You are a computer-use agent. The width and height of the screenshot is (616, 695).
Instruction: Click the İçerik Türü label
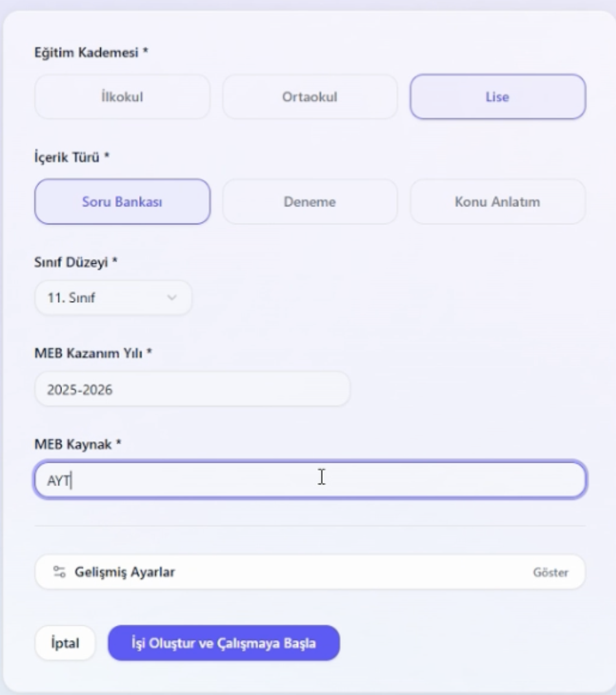click(x=71, y=157)
